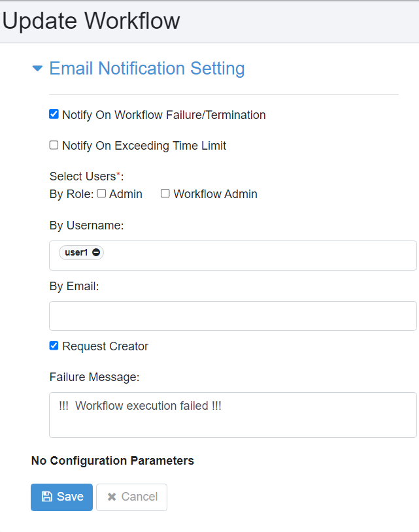The height and width of the screenshot is (532, 419).
Task: Click the Update Workflow page title
Action: (x=92, y=21)
